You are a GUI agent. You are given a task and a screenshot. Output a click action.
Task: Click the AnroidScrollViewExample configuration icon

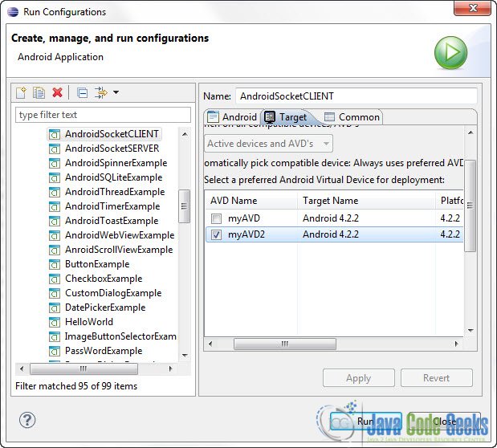coord(55,250)
